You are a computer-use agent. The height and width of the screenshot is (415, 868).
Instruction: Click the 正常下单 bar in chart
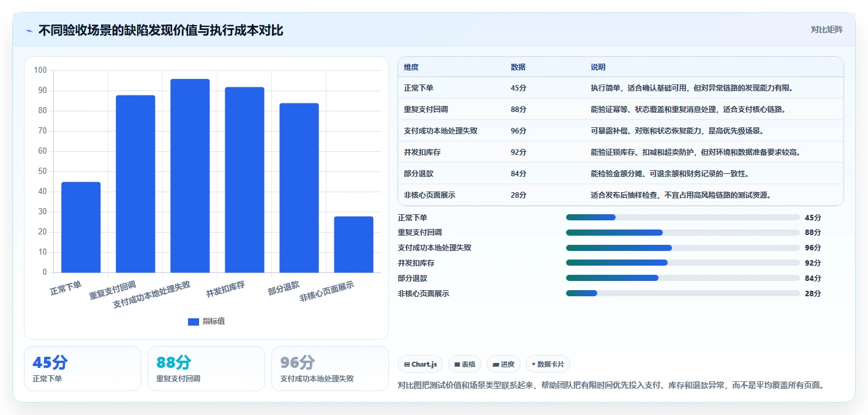pyautogui.click(x=81, y=227)
